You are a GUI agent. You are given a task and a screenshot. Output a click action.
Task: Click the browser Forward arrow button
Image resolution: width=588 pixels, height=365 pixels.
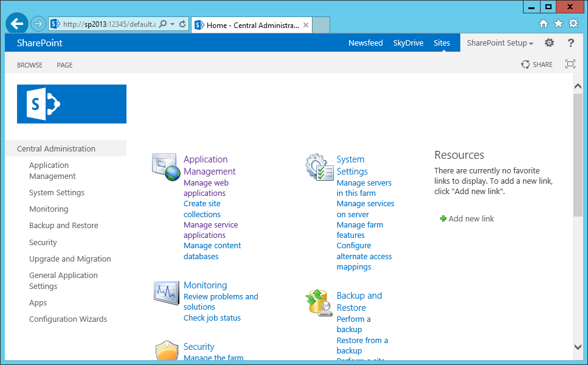(x=38, y=24)
